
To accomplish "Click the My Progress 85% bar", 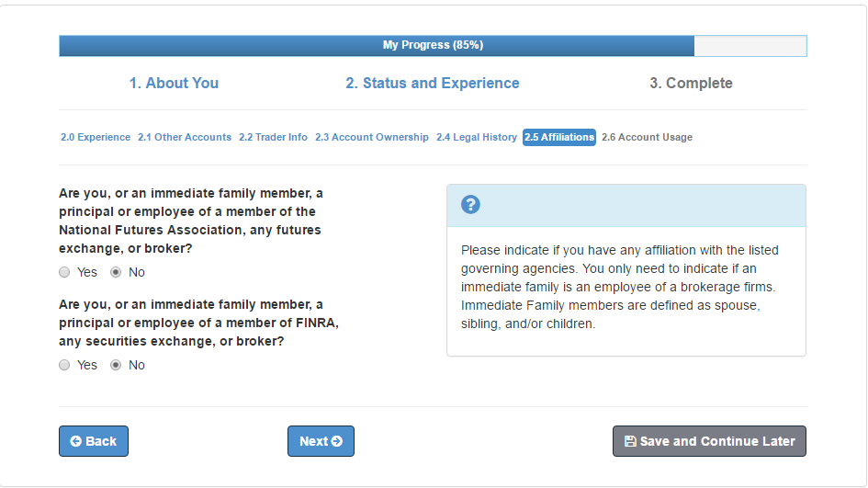I will click(433, 45).
